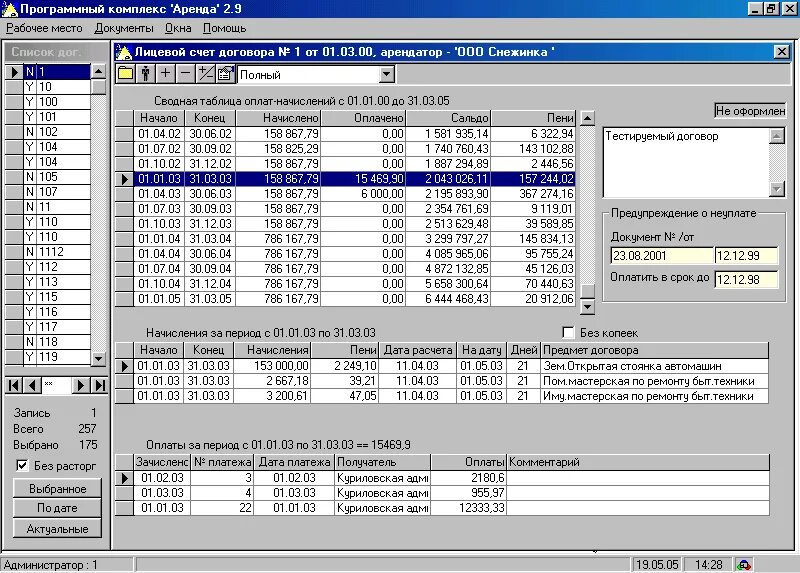Viewport: 800px width, 573px height.
Task: Click the 'Не оформлен' status button
Action: (x=750, y=111)
